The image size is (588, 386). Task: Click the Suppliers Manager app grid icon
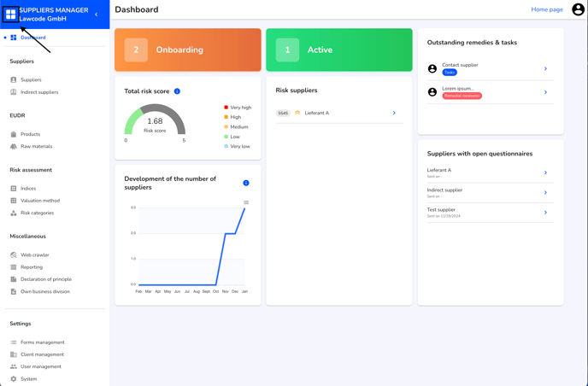(x=11, y=15)
